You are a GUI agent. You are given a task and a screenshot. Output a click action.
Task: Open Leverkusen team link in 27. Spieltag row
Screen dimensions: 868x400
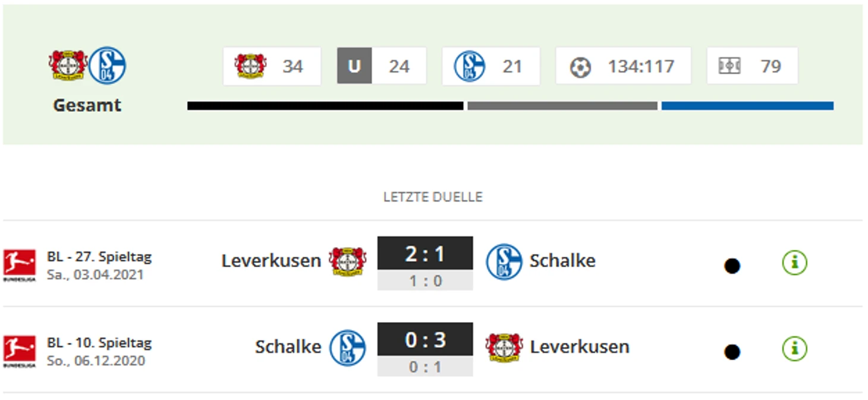tap(271, 261)
